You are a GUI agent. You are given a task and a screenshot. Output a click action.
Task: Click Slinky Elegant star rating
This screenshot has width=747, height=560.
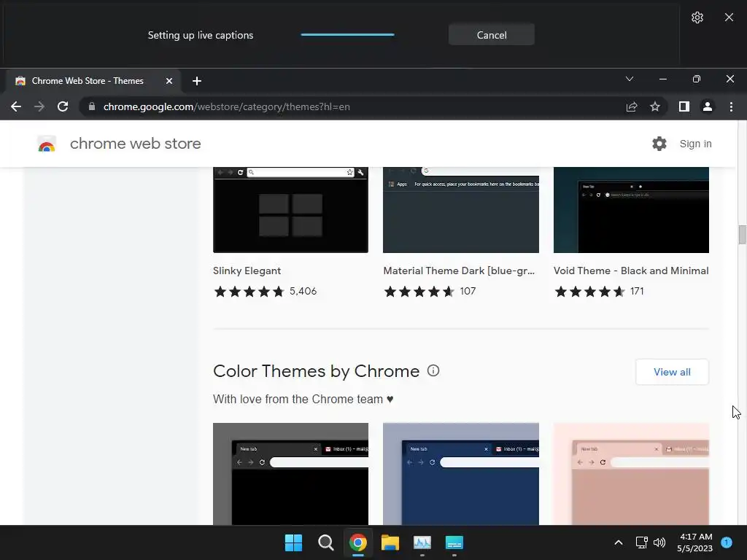click(x=249, y=292)
